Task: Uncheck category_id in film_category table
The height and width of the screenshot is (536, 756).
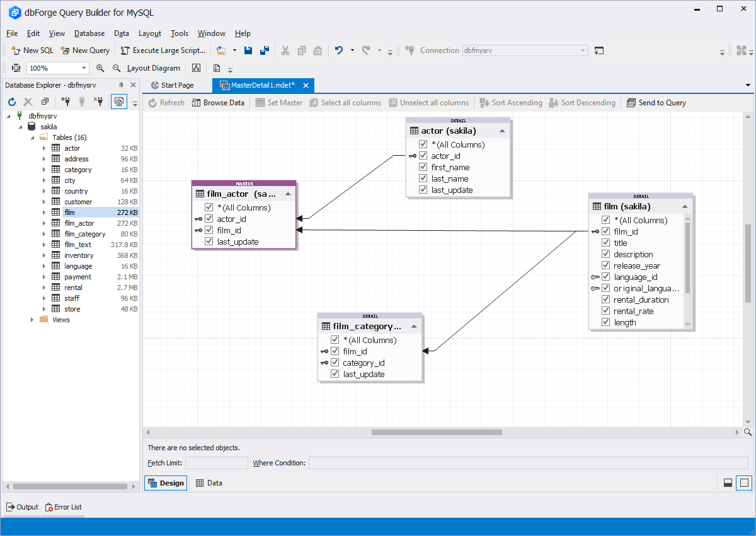Action: [x=335, y=363]
